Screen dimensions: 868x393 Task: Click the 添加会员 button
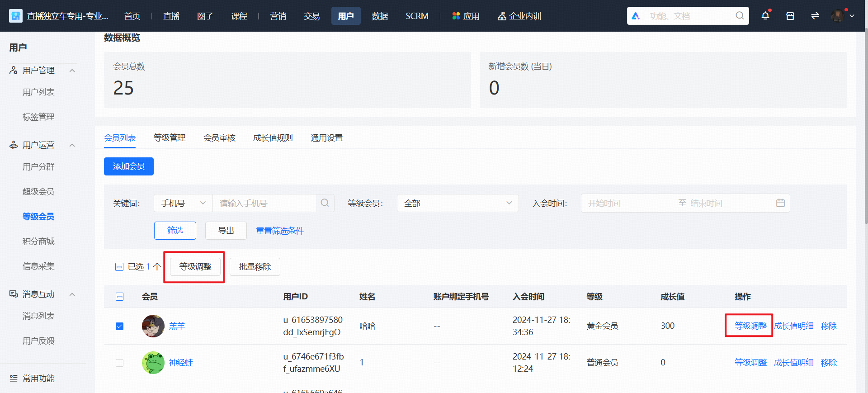click(129, 166)
